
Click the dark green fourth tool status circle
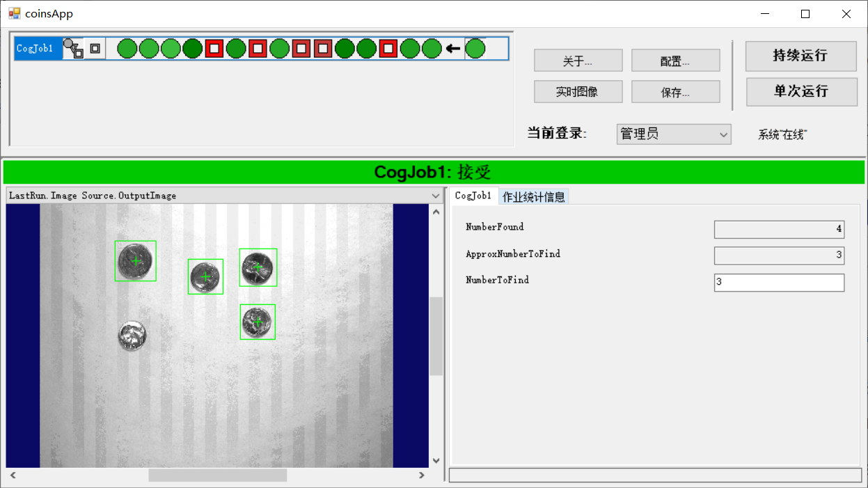(x=192, y=48)
